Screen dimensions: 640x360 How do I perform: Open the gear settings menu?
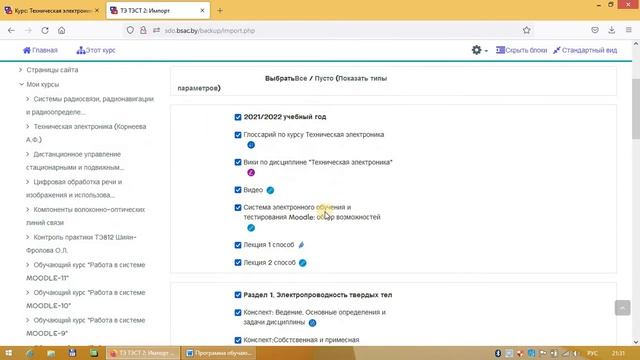(x=479, y=50)
